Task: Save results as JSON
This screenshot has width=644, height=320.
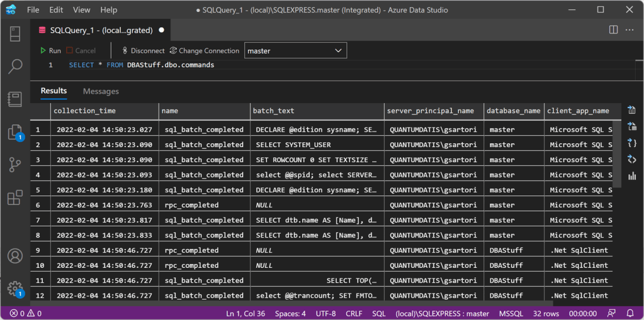Action: 632,143
